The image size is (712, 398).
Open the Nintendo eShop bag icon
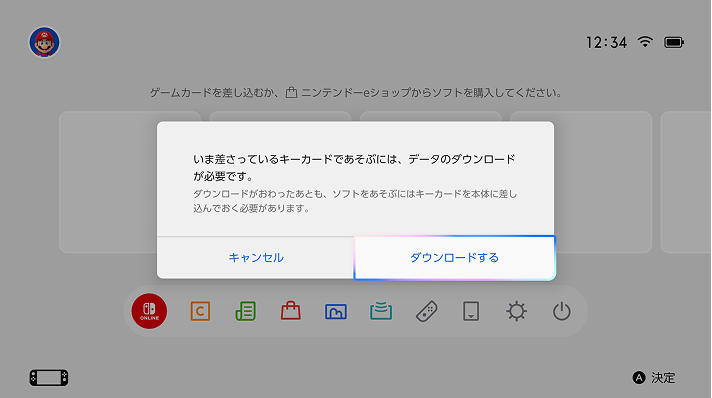pos(291,311)
